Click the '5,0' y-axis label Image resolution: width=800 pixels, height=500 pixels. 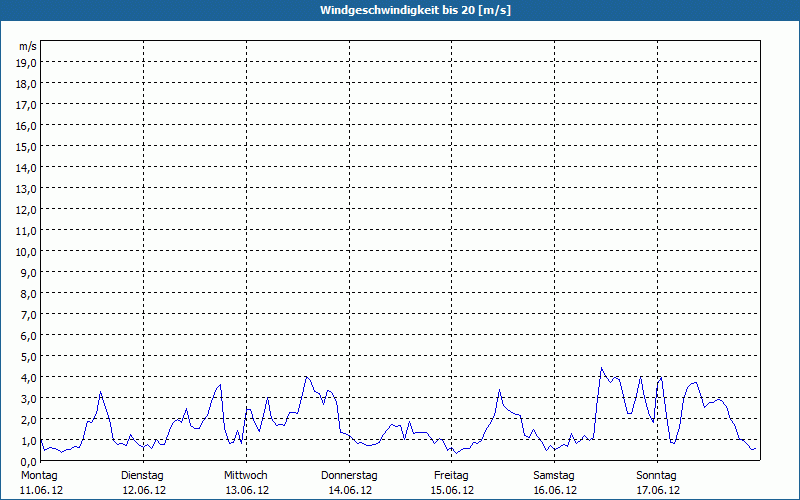[29, 357]
